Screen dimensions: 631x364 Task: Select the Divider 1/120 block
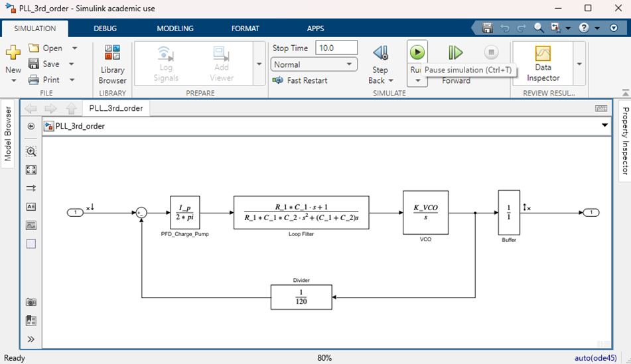point(301,297)
